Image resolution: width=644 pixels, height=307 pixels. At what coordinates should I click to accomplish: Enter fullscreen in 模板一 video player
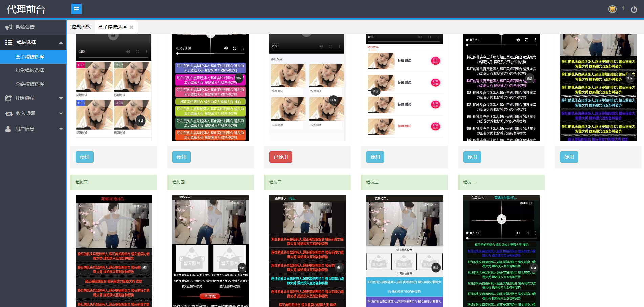point(527,233)
